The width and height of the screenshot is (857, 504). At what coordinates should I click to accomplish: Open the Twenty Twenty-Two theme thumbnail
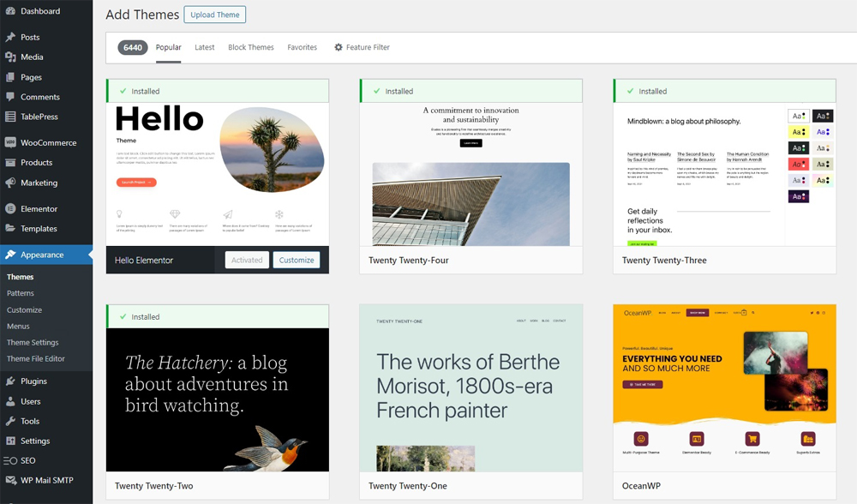[x=218, y=399]
